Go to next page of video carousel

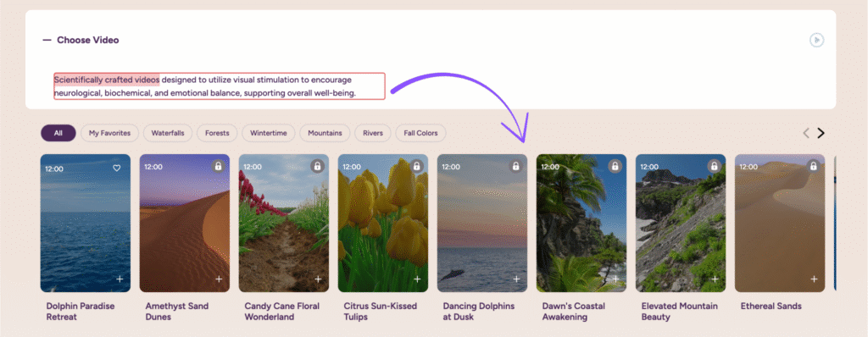click(821, 133)
